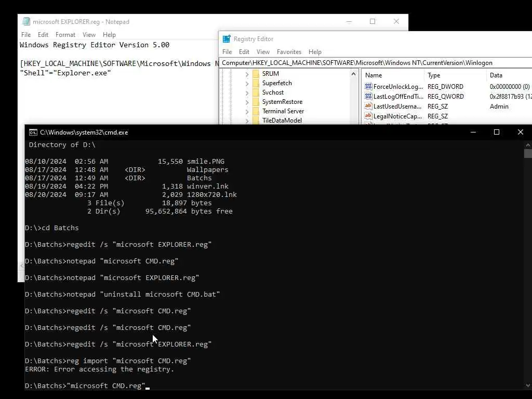Select the LegalNoticeCap... value name
Viewport: 532px width, 399px height.
pyautogui.click(x=397, y=116)
